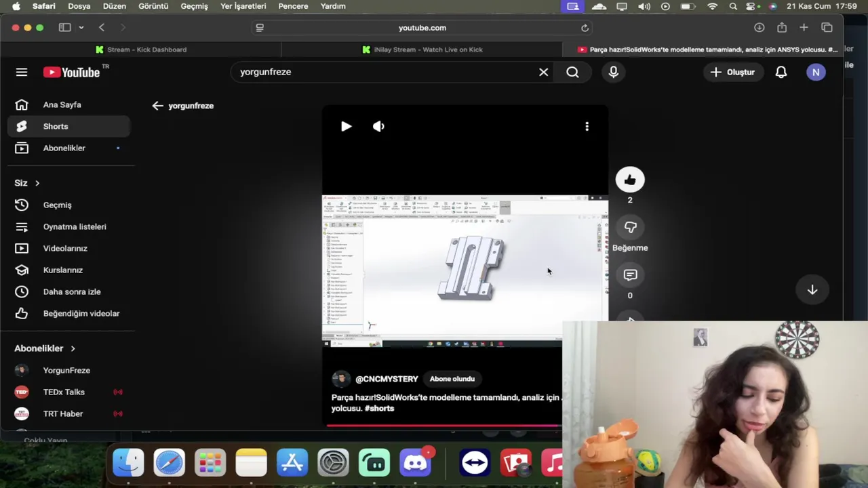This screenshot has height=488, width=868.
Task: Open Abonelikler in sidebar
Action: click(68, 148)
